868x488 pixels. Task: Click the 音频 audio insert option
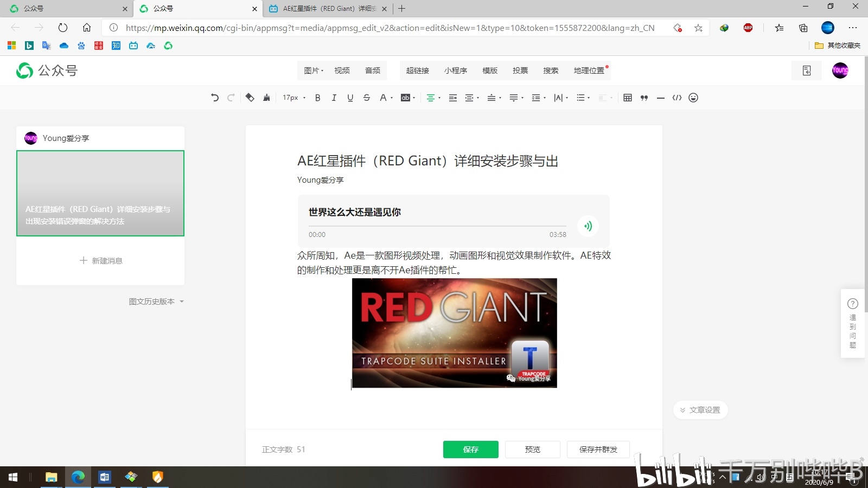pyautogui.click(x=373, y=70)
